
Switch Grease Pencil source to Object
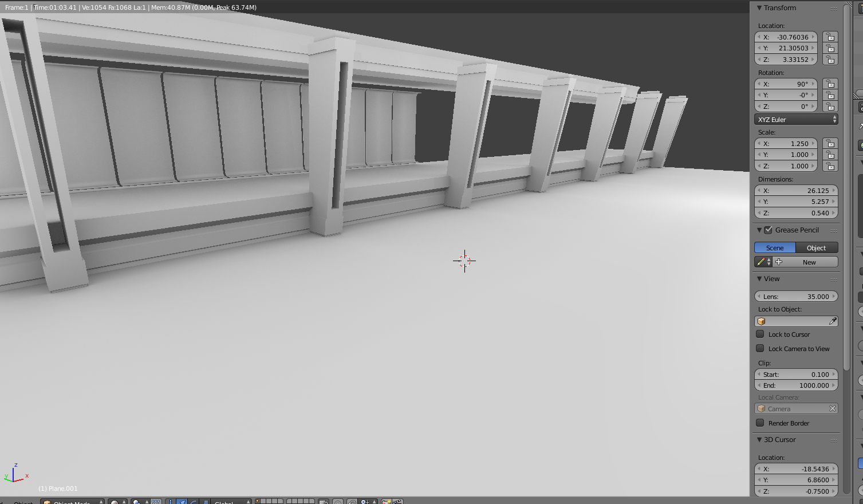[x=817, y=247]
